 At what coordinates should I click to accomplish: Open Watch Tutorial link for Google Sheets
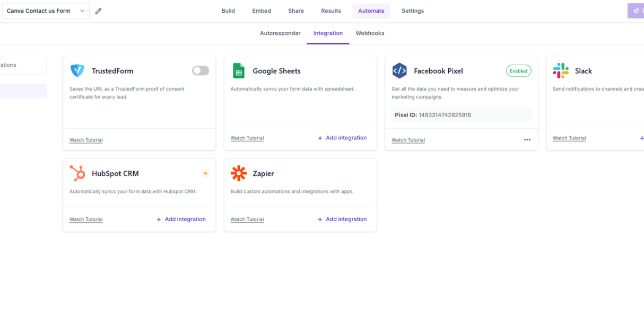click(247, 138)
